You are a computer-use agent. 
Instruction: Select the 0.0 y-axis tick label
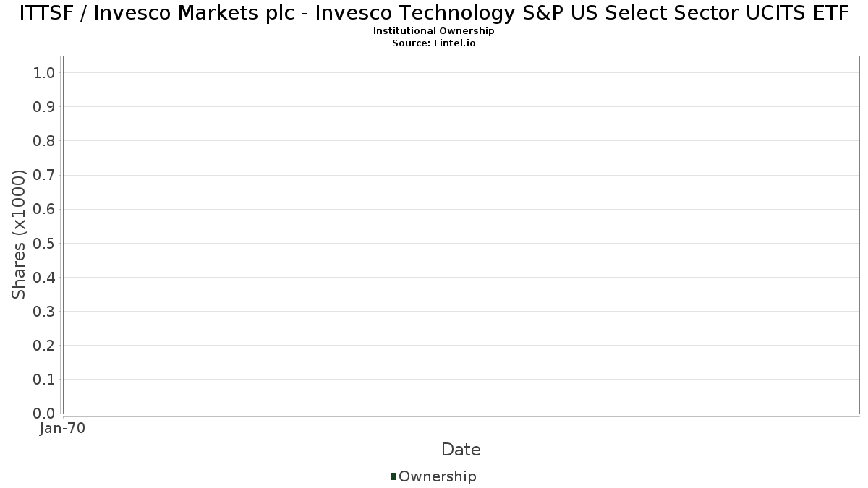coord(44,414)
